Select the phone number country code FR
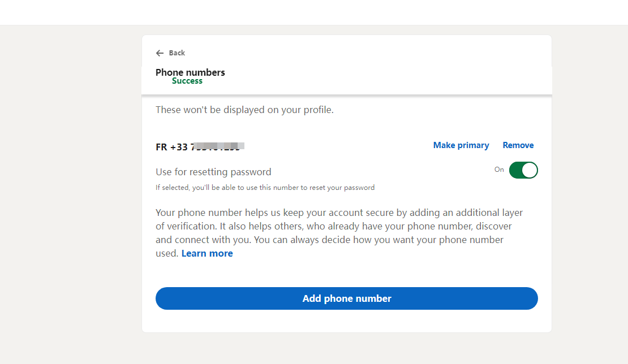The image size is (628, 364). tap(161, 146)
